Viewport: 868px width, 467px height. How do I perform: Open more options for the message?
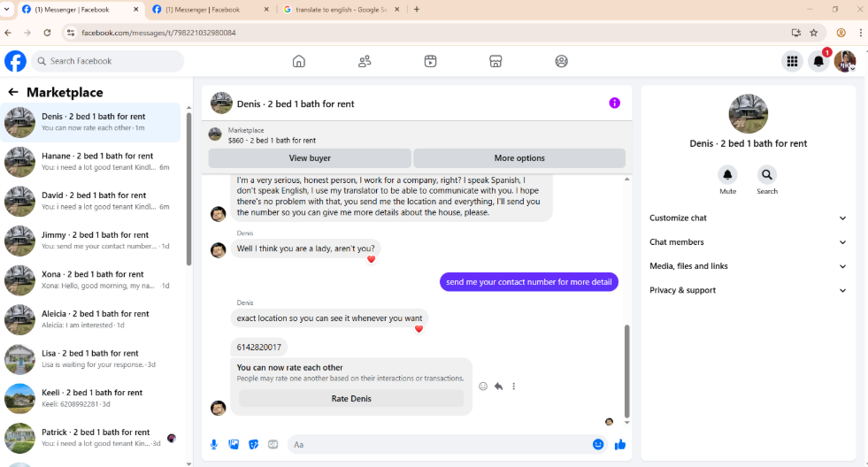click(x=514, y=387)
